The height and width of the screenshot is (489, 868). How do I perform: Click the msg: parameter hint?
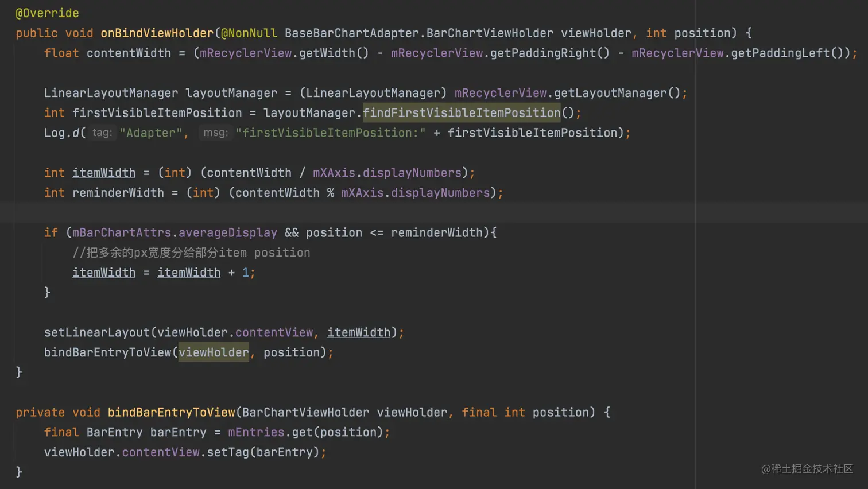click(216, 133)
